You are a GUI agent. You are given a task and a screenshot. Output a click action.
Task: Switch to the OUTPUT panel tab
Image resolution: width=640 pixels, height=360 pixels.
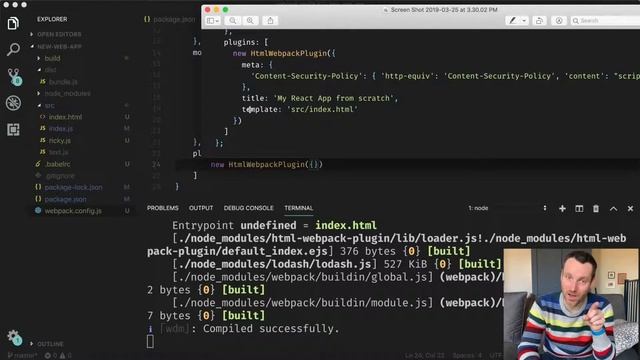(x=201, y=208)
